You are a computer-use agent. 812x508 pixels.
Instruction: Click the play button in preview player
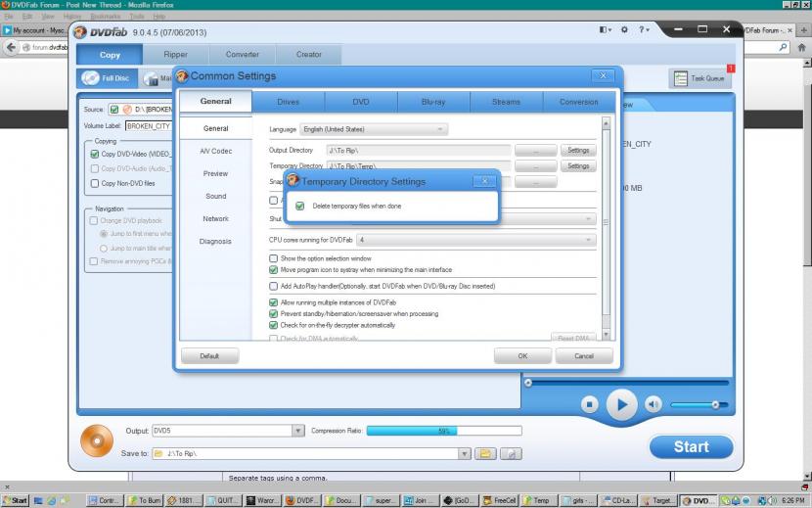(x=621, y=403)
